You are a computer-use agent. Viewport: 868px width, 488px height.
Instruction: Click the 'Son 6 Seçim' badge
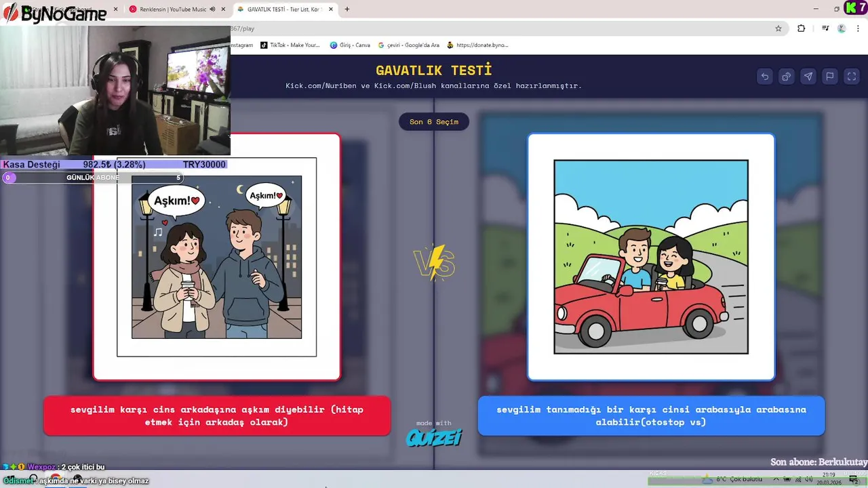434,122
